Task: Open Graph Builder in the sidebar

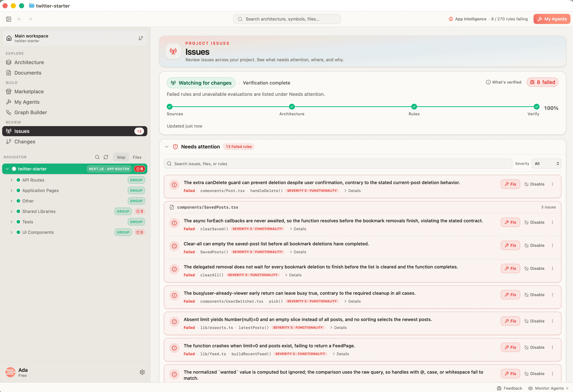Action: (75, 112)
